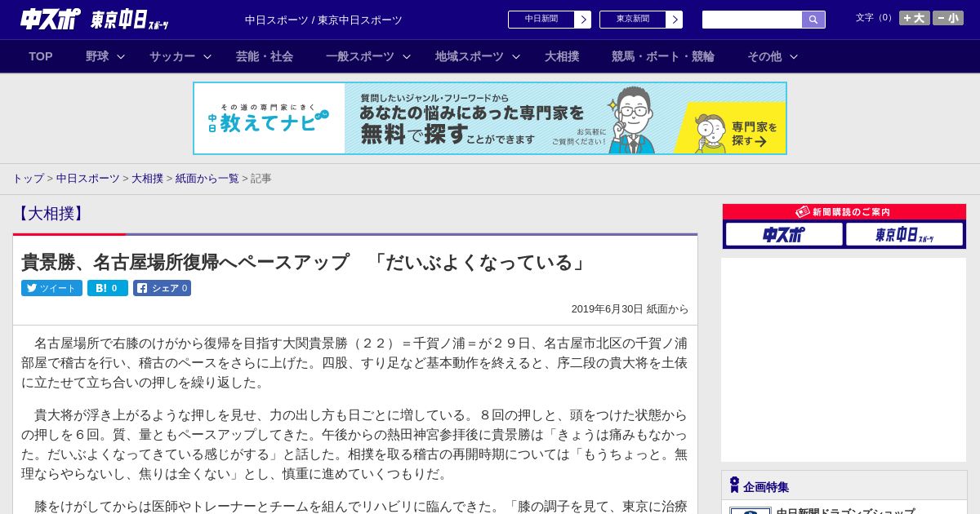Go to 中日スポーツ breadcrumb link

tap(88, 179)
